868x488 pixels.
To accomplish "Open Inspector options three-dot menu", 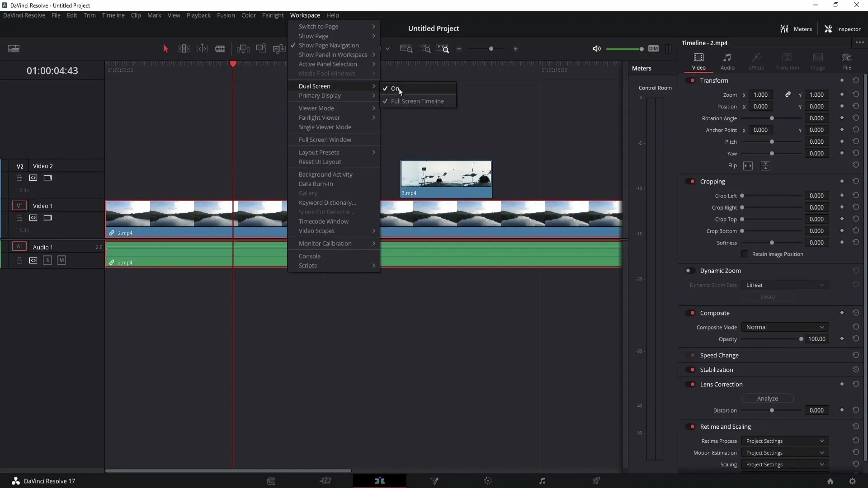I will pos(859,42).
